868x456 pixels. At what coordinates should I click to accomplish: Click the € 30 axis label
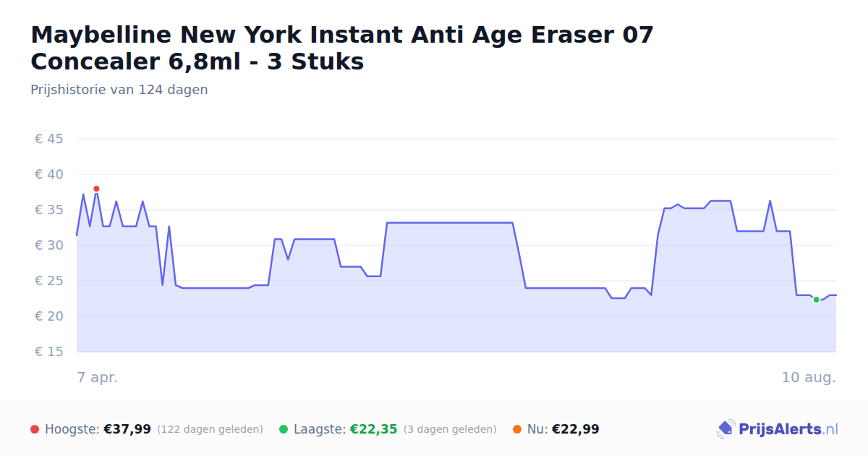pyautogui.click(x=49, y=245)
